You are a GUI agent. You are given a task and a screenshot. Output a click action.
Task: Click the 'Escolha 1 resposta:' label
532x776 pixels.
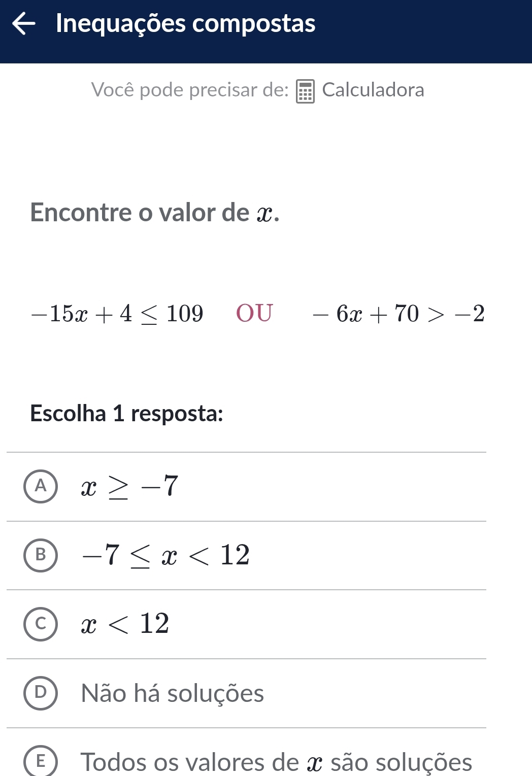tap(126, 413)
